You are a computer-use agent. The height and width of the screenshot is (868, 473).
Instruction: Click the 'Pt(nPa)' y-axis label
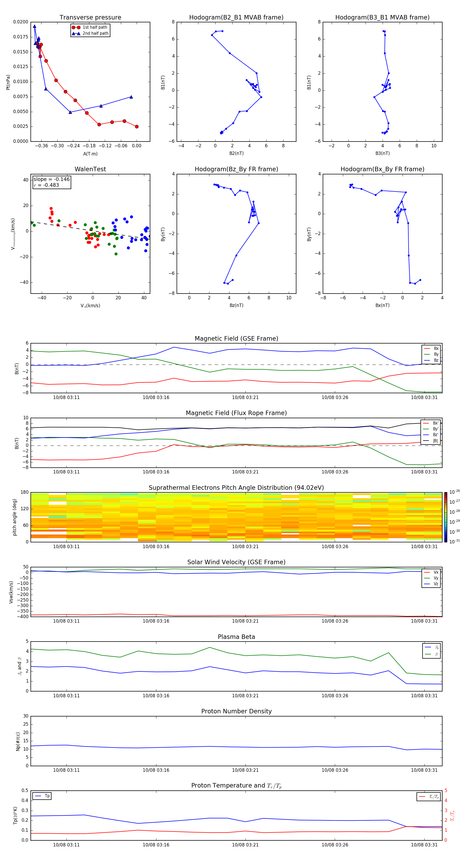[8, 82]
